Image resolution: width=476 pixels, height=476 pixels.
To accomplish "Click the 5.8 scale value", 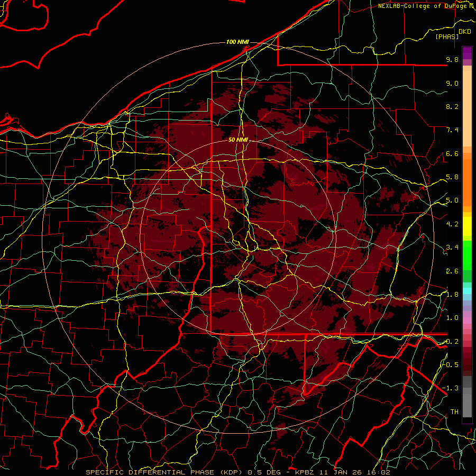I will click(452, 177).
